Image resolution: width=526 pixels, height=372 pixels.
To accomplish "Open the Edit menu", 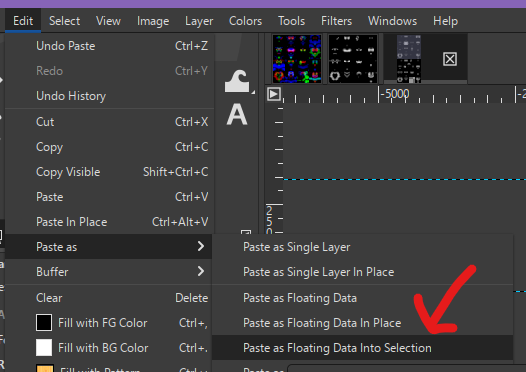I will click(23, 21).
